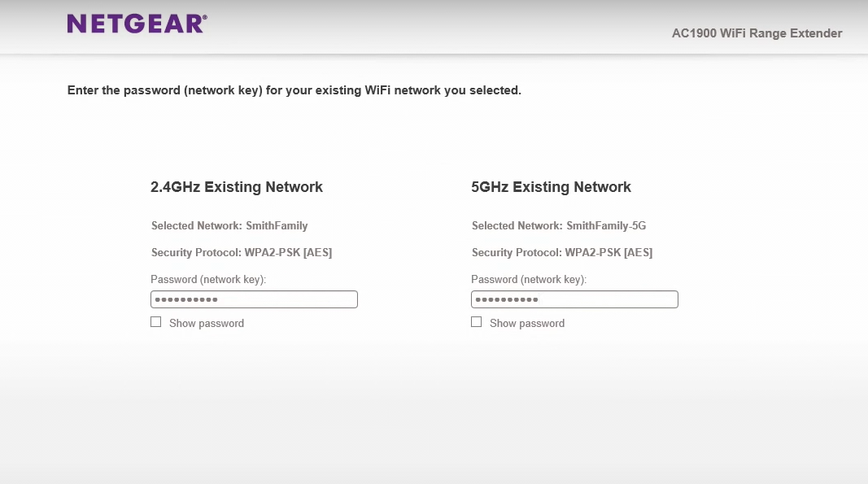Click the 2.4GHz 'Show password' label text

[207, 323]
